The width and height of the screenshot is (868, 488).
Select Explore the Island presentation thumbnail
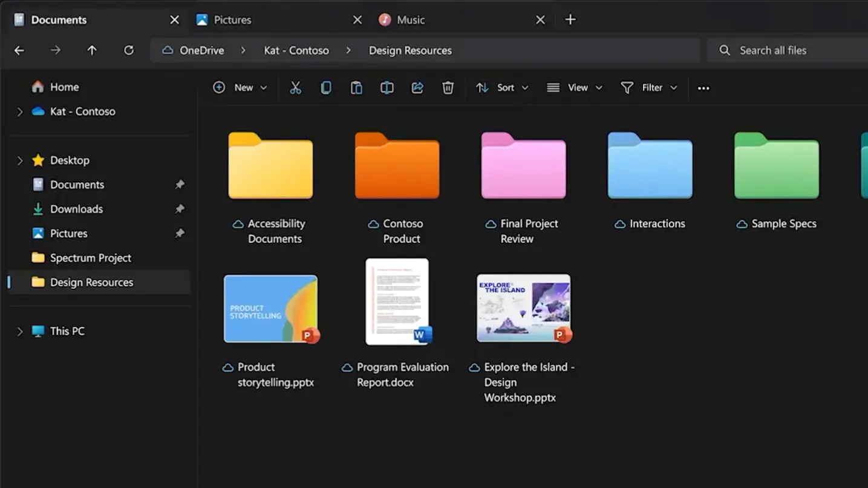tap(524, 308)
